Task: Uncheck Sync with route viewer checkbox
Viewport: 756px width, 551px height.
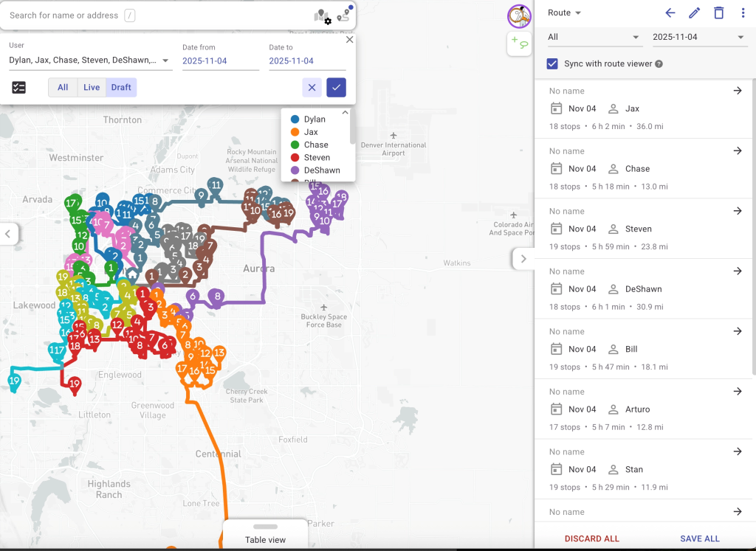Action: coord(552,64)
